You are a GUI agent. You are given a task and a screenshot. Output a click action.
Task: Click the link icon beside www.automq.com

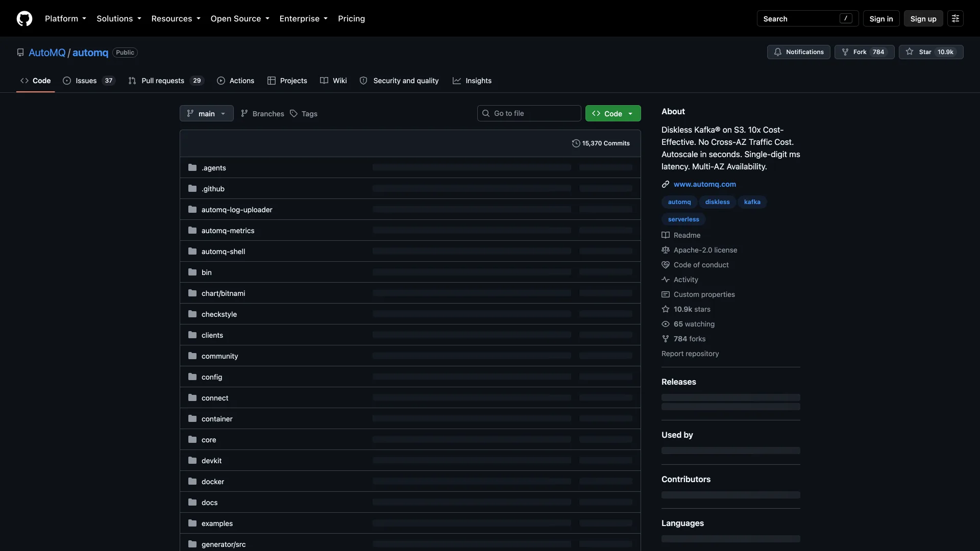pyautogui.click(x=666, y=184)
